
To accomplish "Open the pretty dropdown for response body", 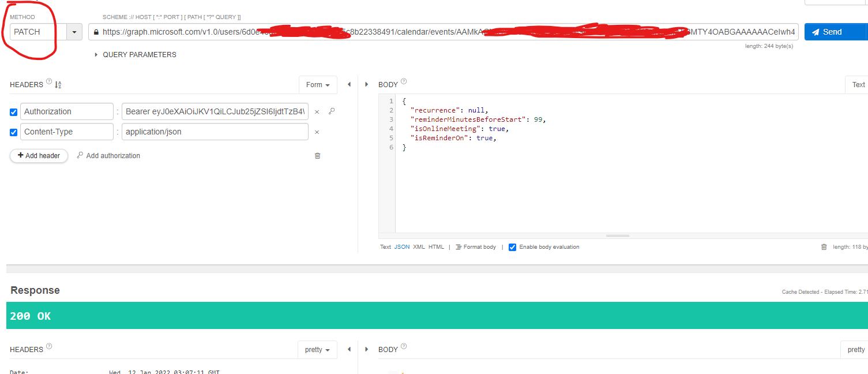I will [x=855, y=350].
